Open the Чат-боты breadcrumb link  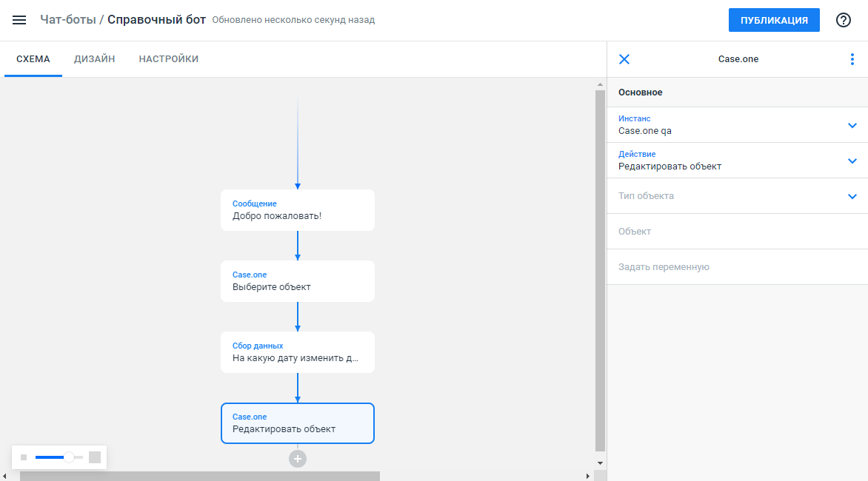tap(67, 19)
